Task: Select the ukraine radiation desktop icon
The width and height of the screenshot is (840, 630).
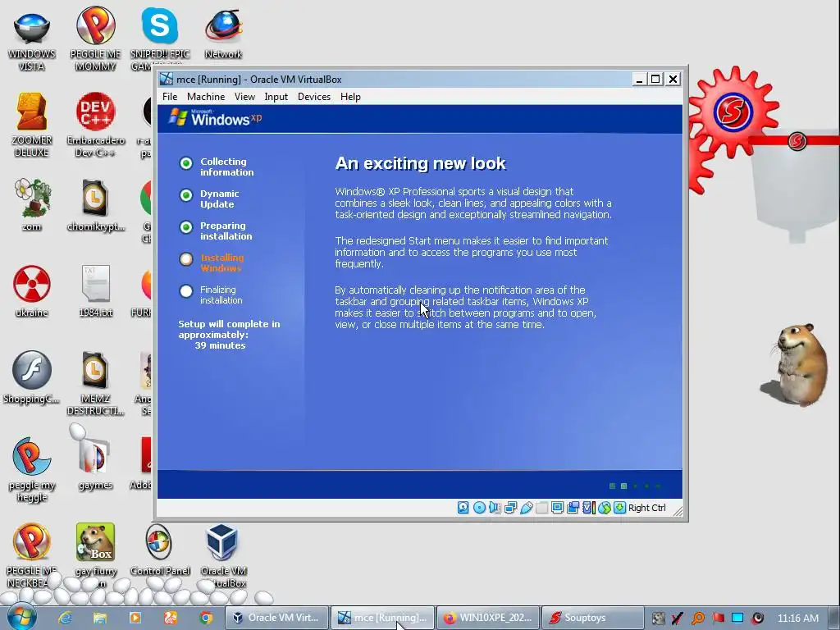Action: [x=32, y=291]
